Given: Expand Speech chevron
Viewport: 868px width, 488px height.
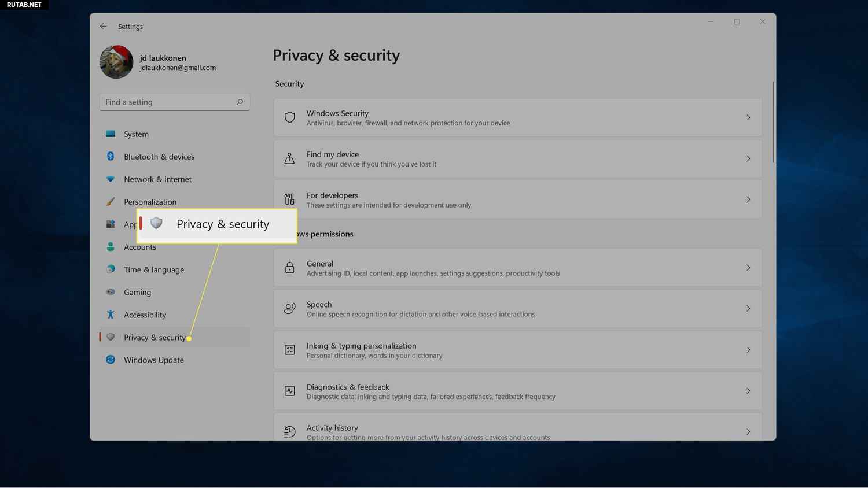Looking at the screenshot, I should [x=748, y=309].
